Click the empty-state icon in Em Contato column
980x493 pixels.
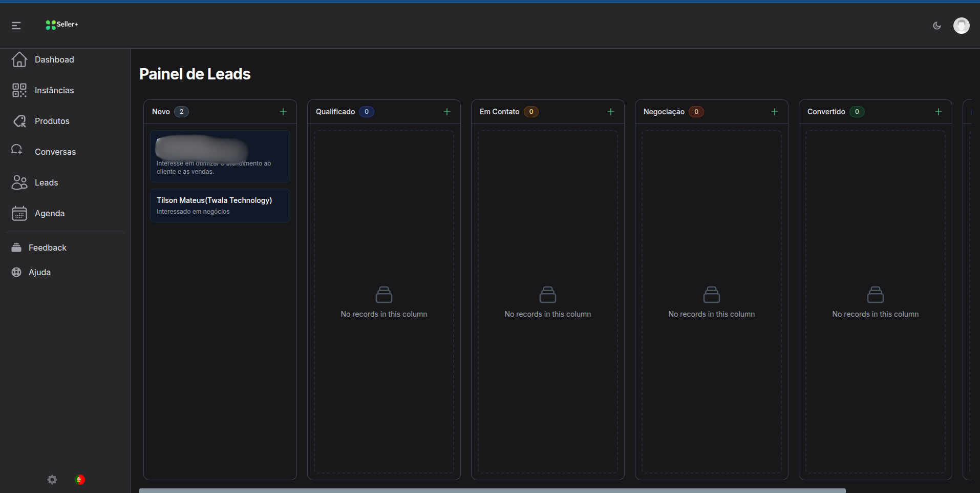[x=548, y=295]
